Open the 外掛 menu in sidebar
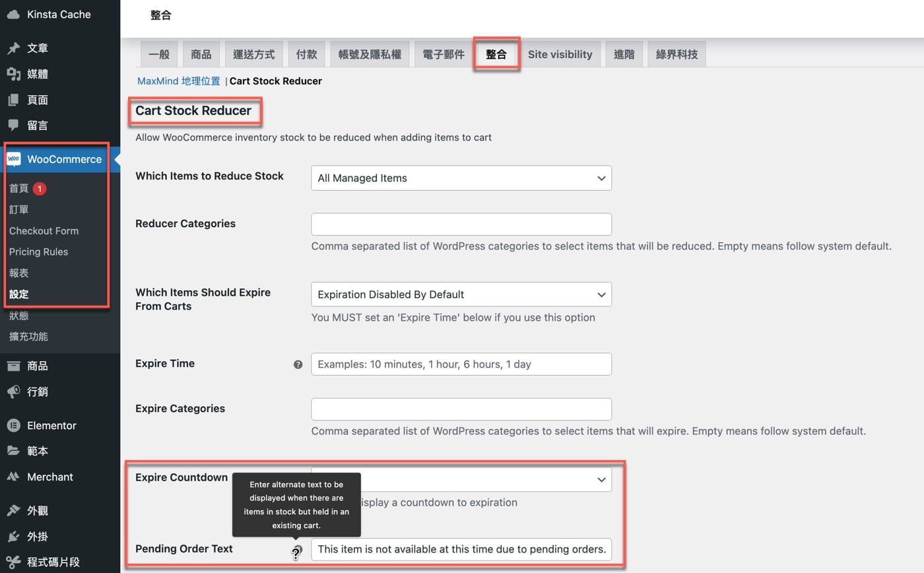924x573 pixels. click(x=60, y=537)
